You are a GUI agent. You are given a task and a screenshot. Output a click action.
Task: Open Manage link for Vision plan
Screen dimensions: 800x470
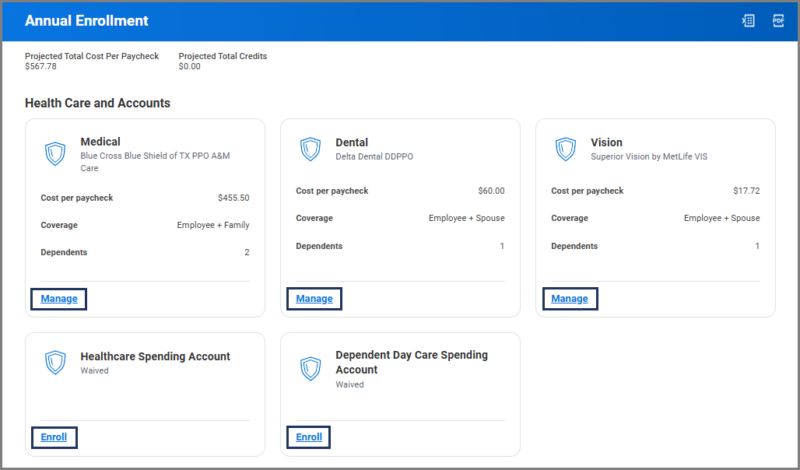pos(569,299)
